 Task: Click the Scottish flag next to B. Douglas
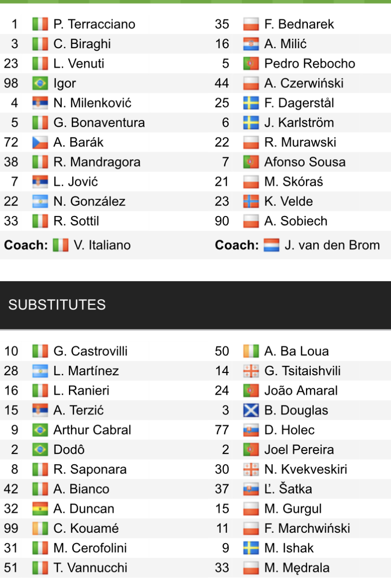pos(251,410)
